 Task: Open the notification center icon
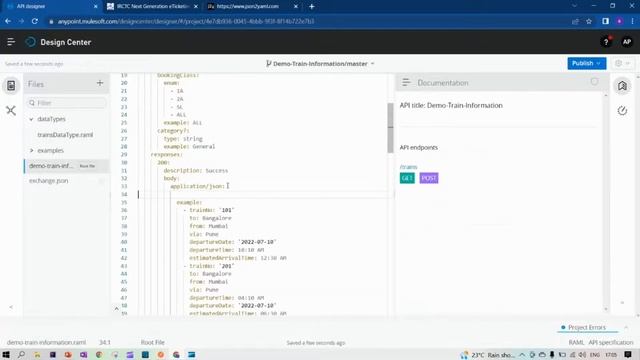(628, 355)
